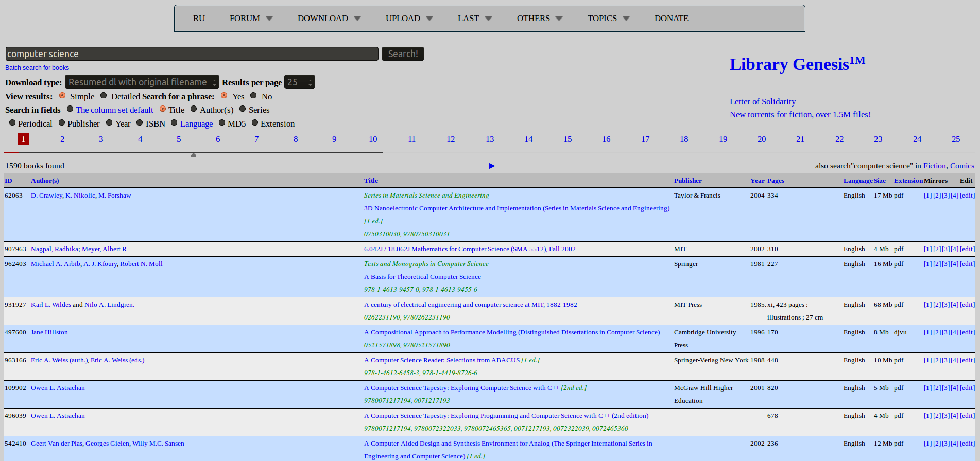
Task: Select ISBN search field radio button
Action: 140,123
